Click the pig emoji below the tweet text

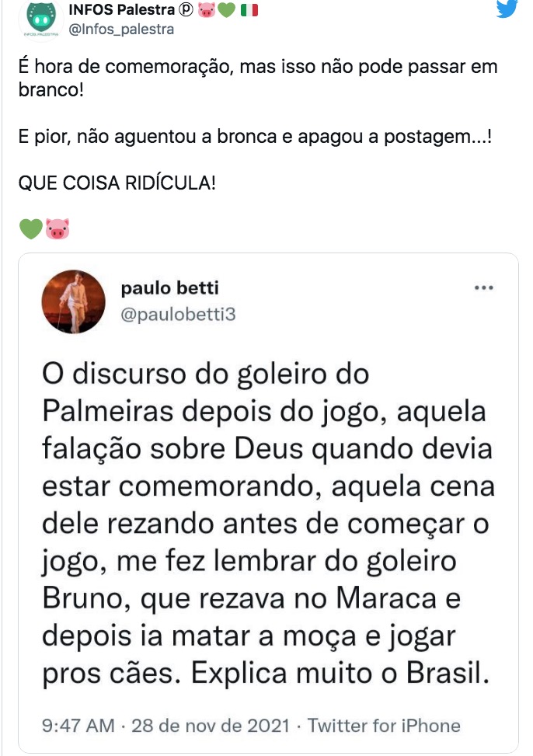[x=57, y=229]
